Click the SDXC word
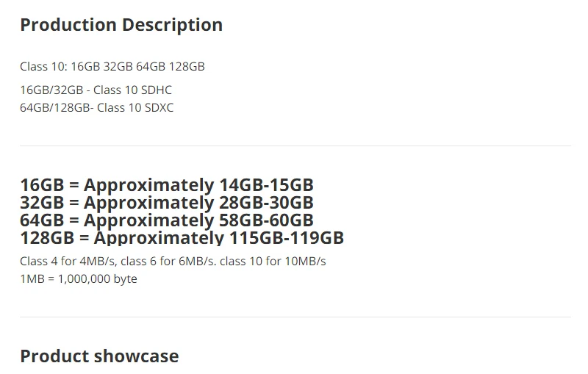The image size is (588, 374). tap(159, 107)
